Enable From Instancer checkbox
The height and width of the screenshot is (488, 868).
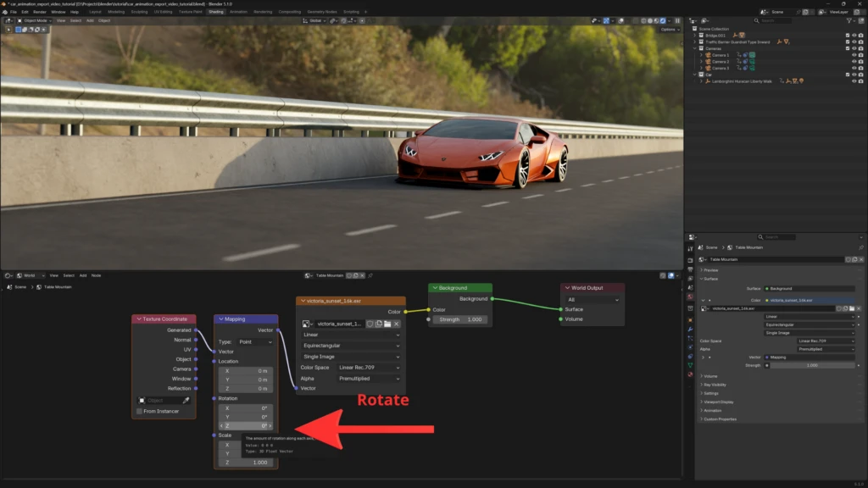[140, 411]
